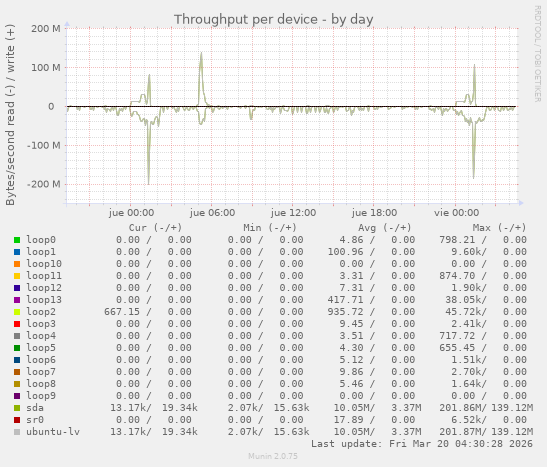547x467 pixels.
Task: Select the loop13 legend label
Action: tap(44, 300)
